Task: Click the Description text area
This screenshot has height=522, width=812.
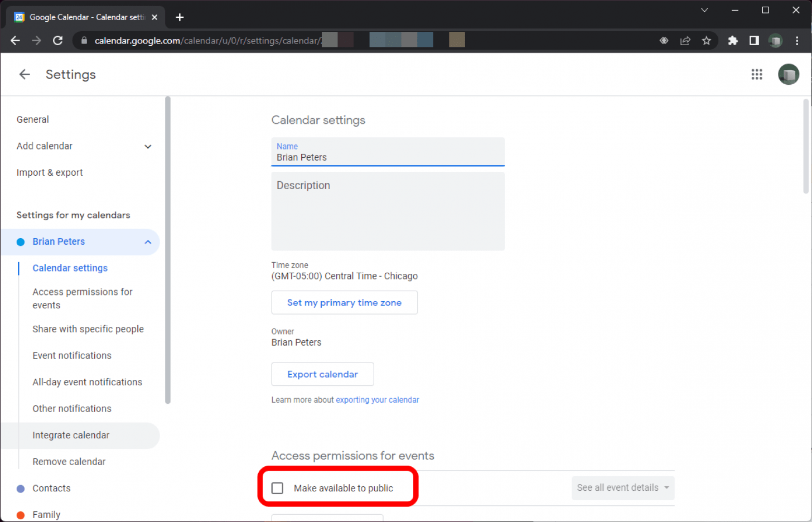Action: coord(388,211)
